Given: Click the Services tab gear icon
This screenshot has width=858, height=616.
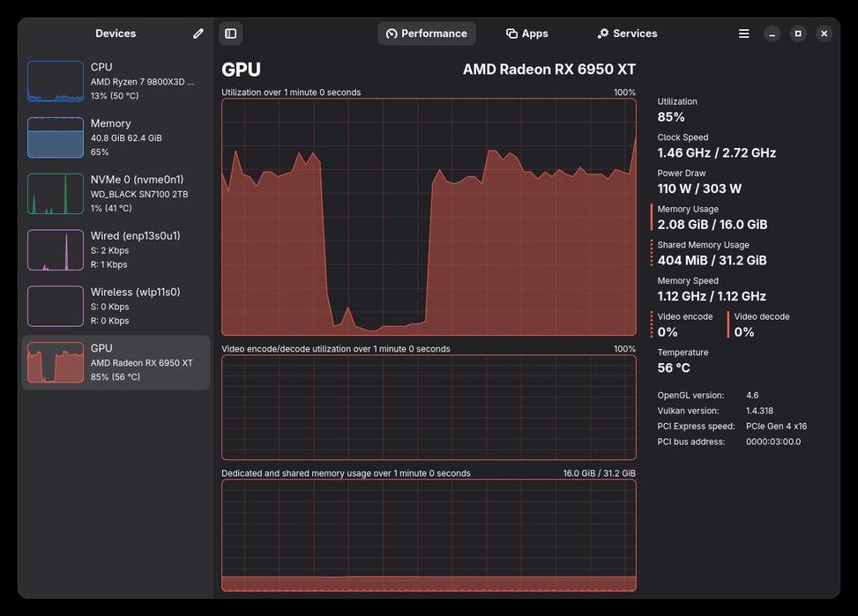Looking at the screenshot, I should (603, 33).
